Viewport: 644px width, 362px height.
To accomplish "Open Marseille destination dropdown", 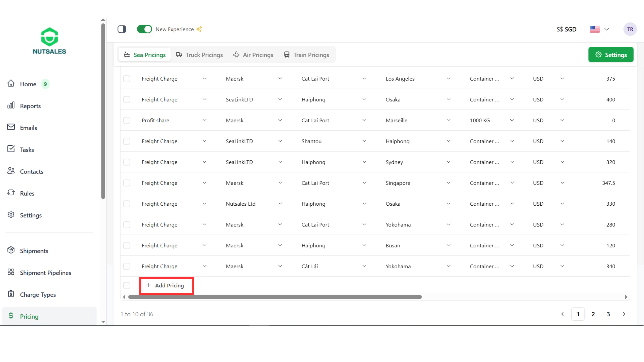I will [x=449, y=120].
